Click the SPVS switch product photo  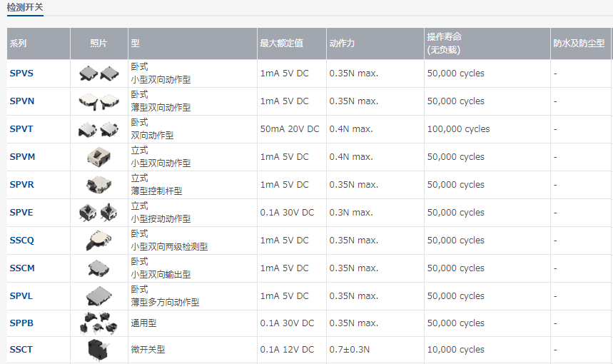pyautogui.click(x=98, y=74)
